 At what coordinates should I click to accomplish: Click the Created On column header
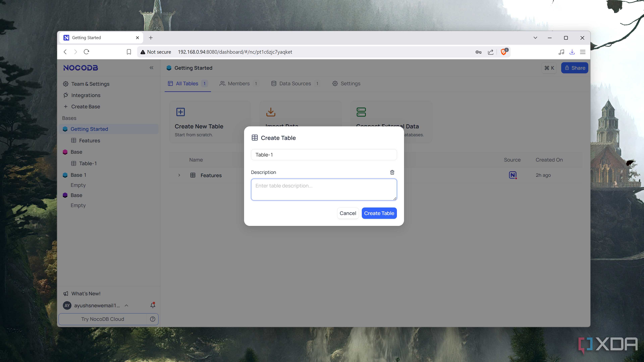549,160
